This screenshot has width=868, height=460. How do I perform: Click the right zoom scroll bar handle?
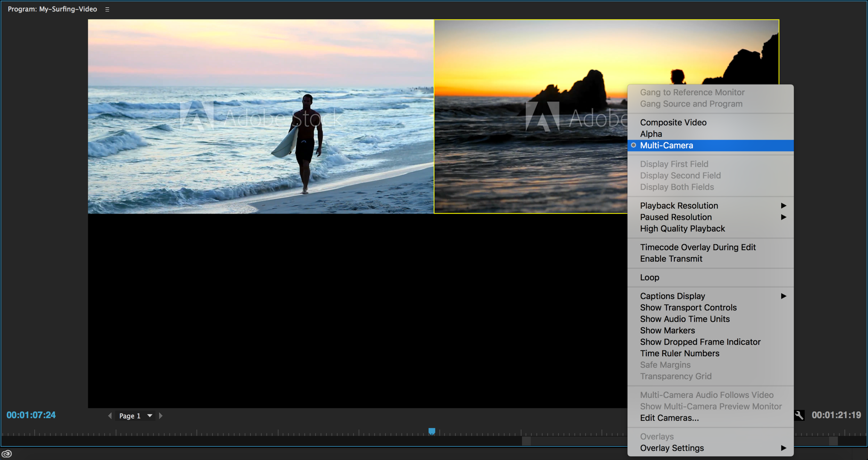[833, 441]
